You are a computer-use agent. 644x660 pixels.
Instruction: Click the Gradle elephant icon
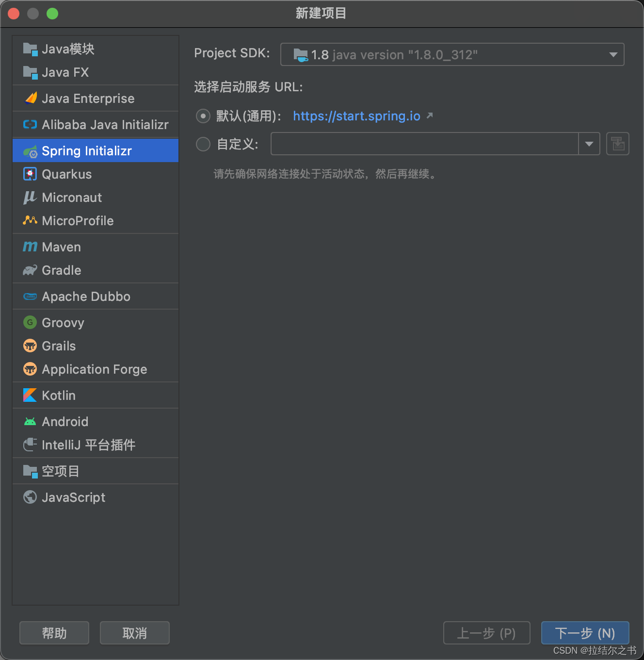click(30, 270)
